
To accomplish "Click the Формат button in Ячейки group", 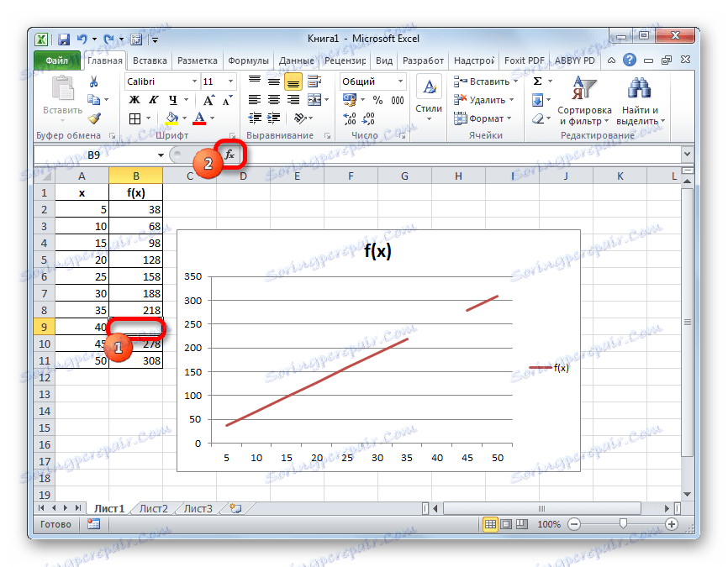I will [484, 118].
